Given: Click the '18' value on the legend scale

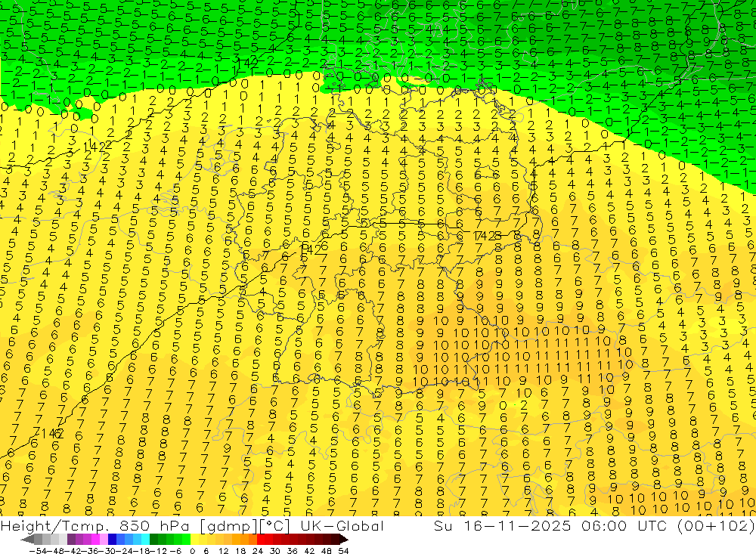Looking at the screenshot, I should (240, 550).
